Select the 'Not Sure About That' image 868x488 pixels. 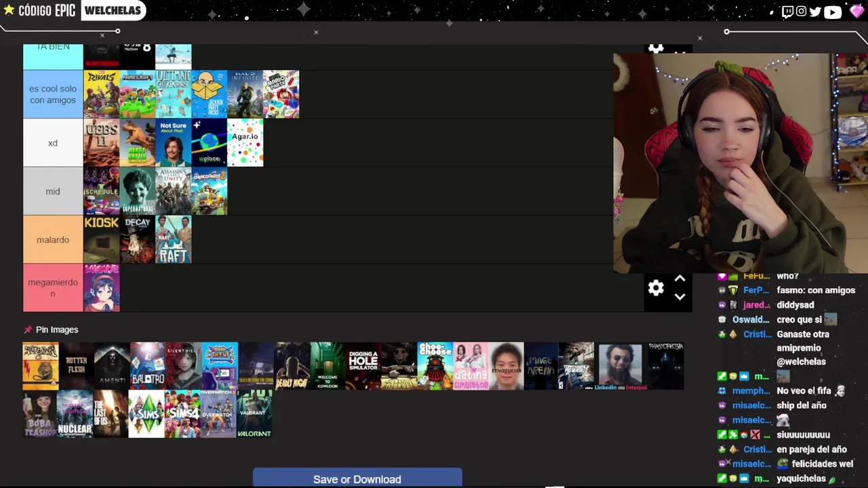pyautogui.click(x=174, y=143)
